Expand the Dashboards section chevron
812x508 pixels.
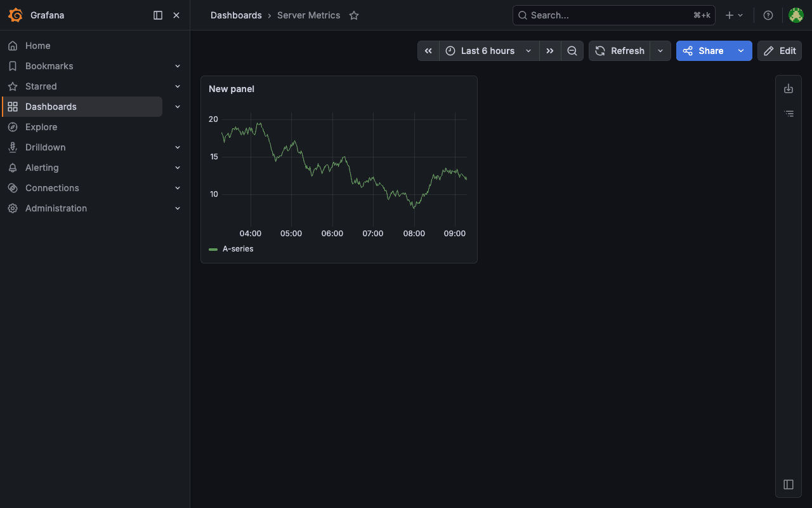(178, 107)
